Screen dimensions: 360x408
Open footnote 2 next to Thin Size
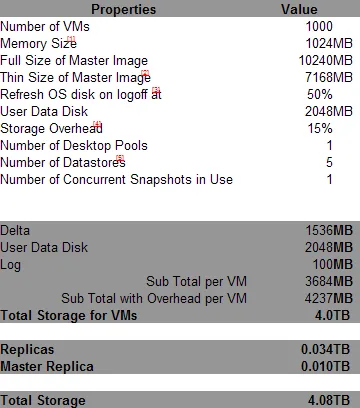click(x=145, y=73)
